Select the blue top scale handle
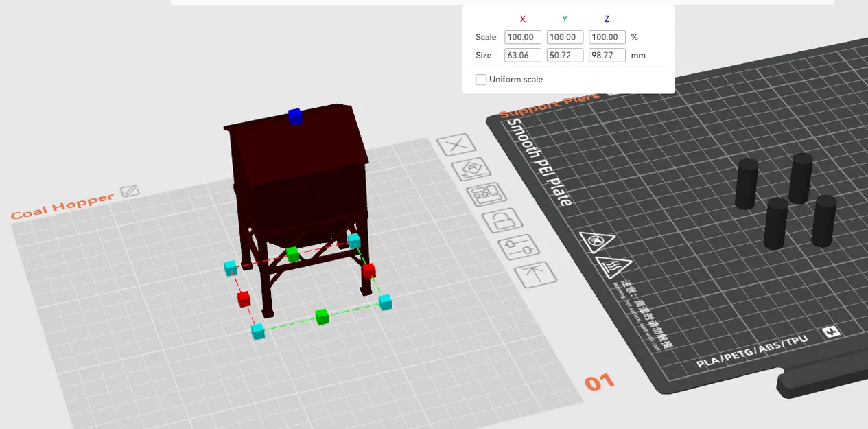The image size is (868, 429). 295,117
